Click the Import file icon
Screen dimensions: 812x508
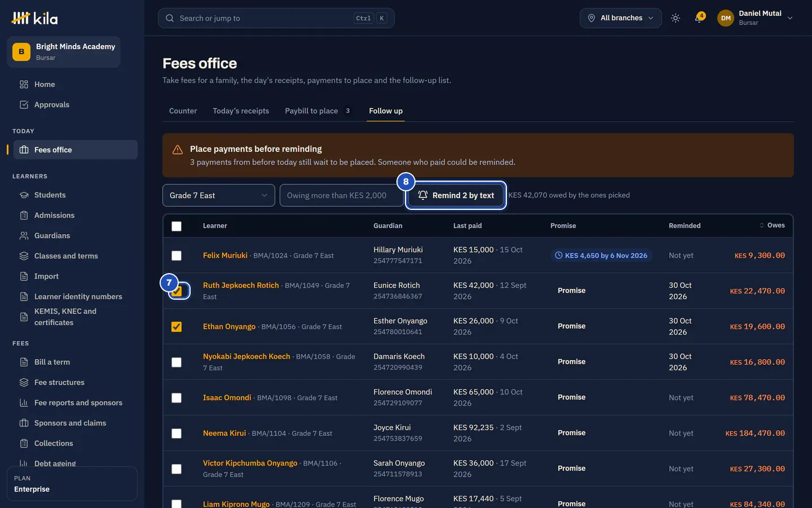click(x=24, y=276)
